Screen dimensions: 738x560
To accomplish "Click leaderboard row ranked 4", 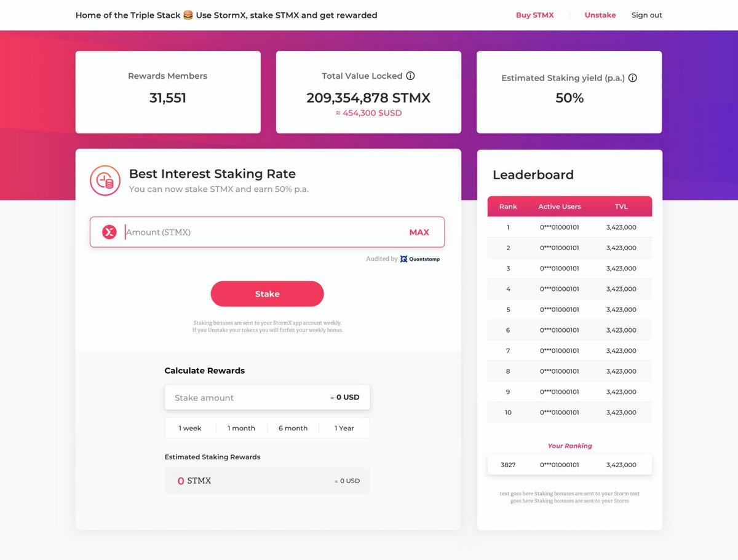I will click(569, 289).
